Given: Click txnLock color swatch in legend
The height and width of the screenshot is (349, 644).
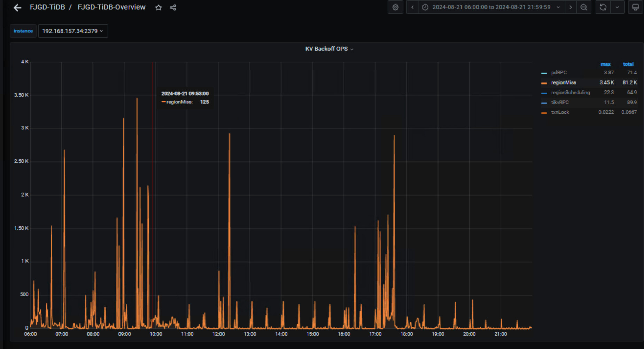Looking at the screenshot, I should (544, 113).
